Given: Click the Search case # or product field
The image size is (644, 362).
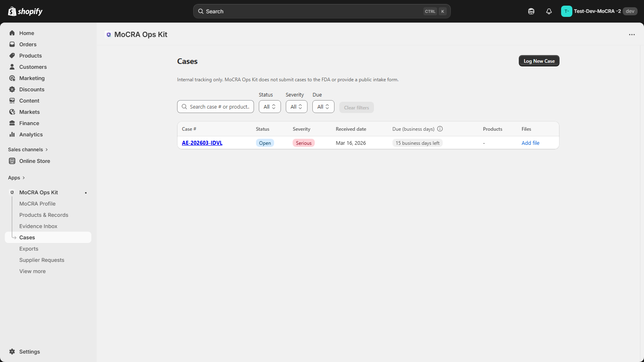Looking at the screenshot, I should pos(215,107).
